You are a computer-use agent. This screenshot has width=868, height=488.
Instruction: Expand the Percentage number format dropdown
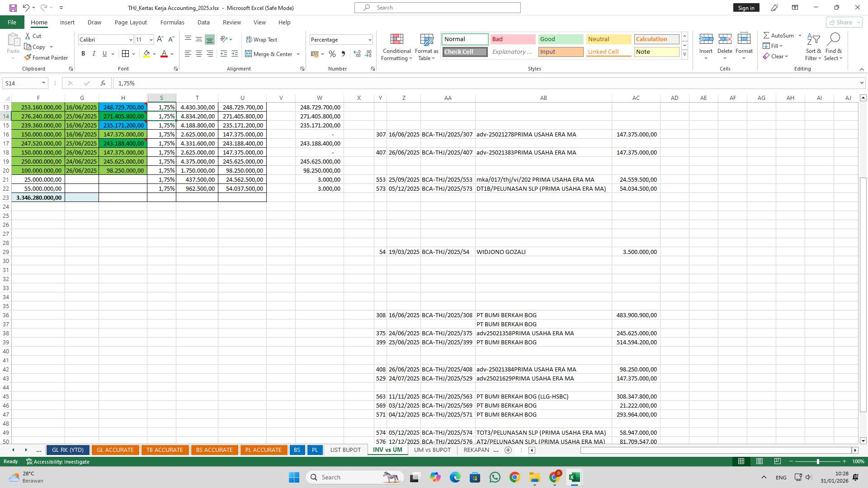pos(369,40)
